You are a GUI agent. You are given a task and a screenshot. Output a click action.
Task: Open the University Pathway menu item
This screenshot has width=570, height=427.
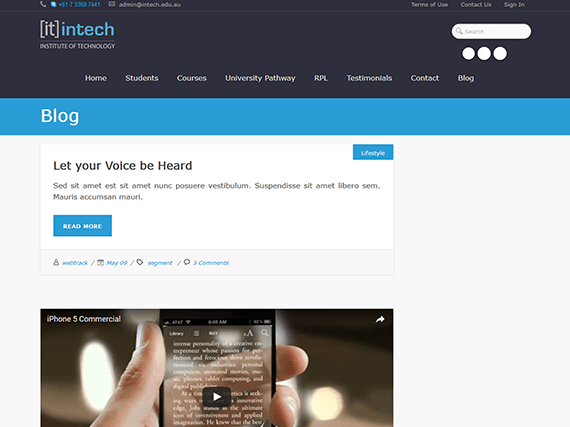pyautogui.click(x=260, y=78)
